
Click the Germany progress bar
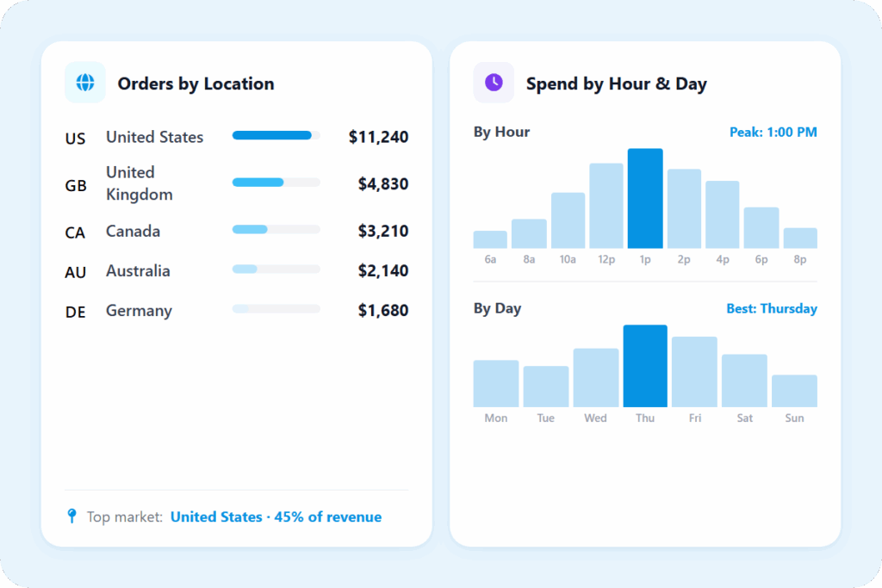(x=276, y=309)
